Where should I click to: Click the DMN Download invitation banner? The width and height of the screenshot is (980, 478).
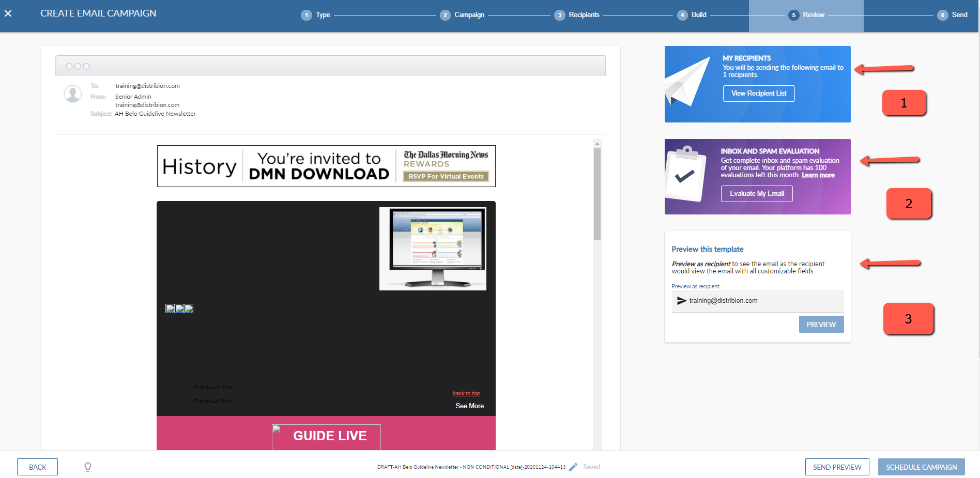[326, 166]
